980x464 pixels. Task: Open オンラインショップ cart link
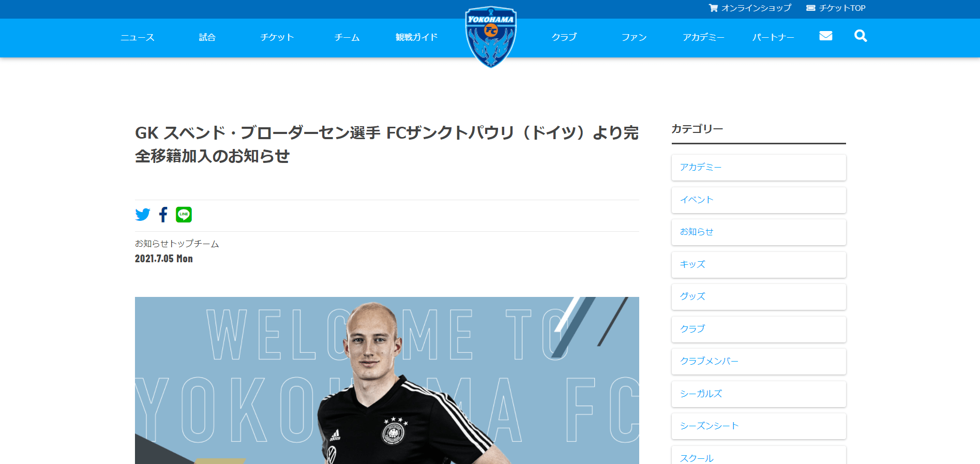(x=750, y=8)
